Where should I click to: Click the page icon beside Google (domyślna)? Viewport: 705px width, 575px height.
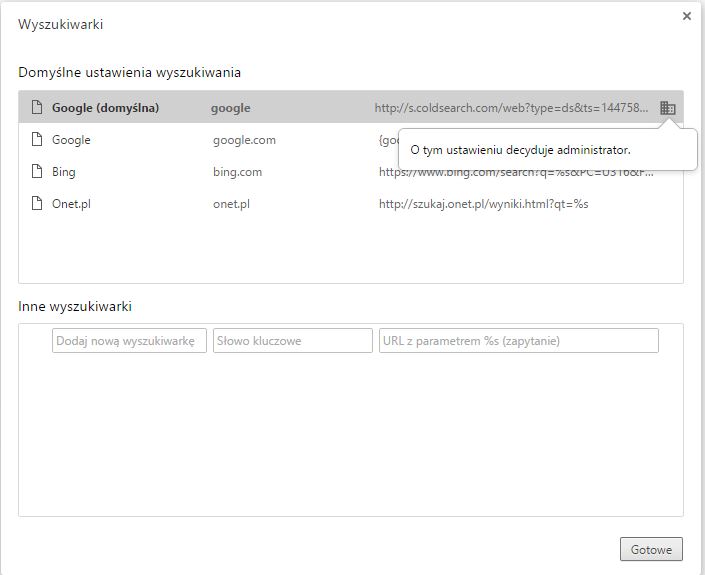tap(37, 107)
